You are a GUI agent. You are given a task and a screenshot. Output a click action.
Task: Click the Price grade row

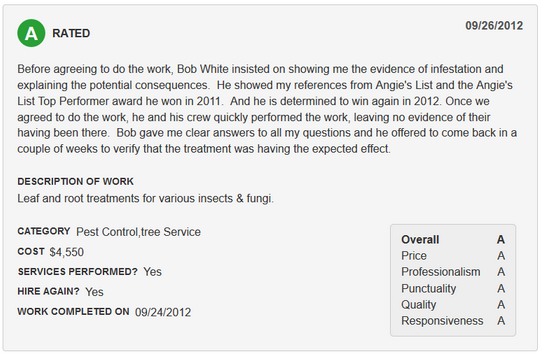pyautogui.click(x=453, y=256)
